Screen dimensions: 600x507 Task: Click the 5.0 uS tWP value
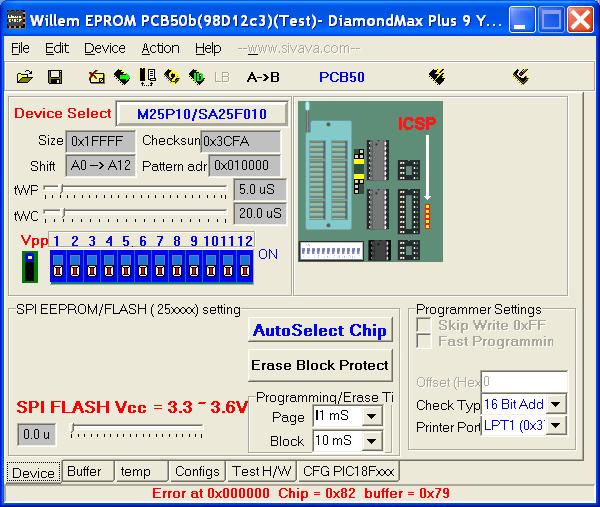(x=260, y=189)
